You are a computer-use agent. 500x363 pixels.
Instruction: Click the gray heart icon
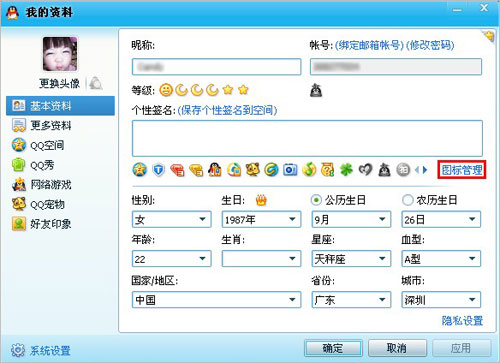pyautogui.click(x=365, y=170)
